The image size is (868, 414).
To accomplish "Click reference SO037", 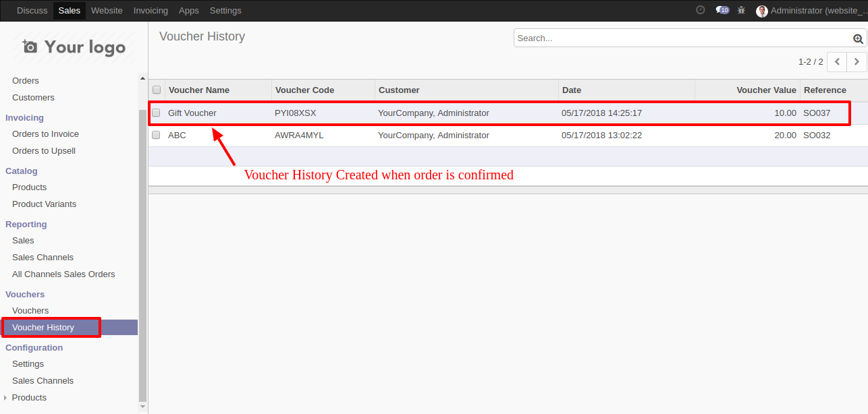I will [x=817, y=113].
